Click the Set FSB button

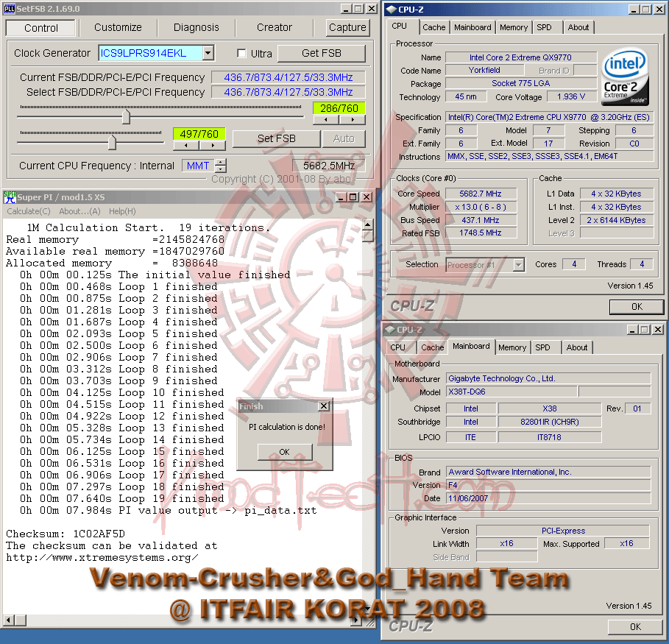point(277,138)
